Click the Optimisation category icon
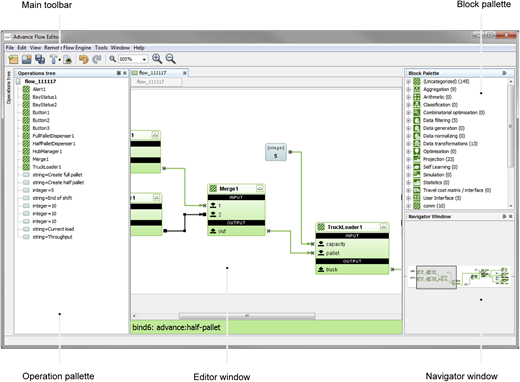Image resolution: width=520 pixels, height=382 pixels. pos(417,151)
